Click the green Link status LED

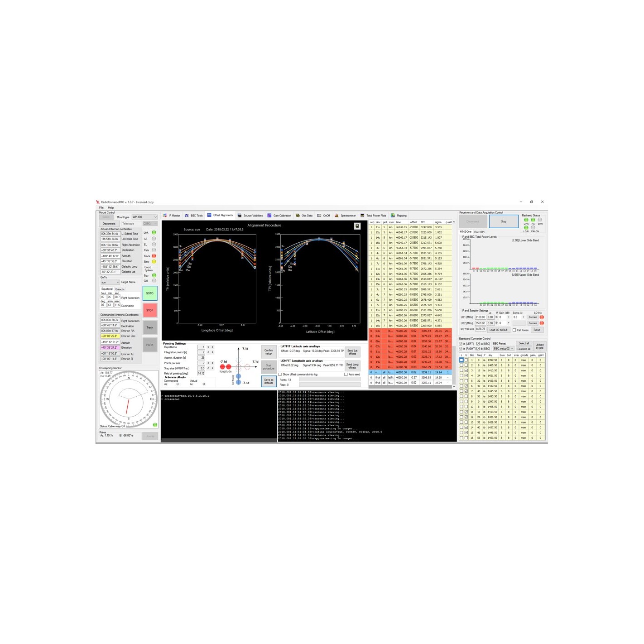[154, 232]
